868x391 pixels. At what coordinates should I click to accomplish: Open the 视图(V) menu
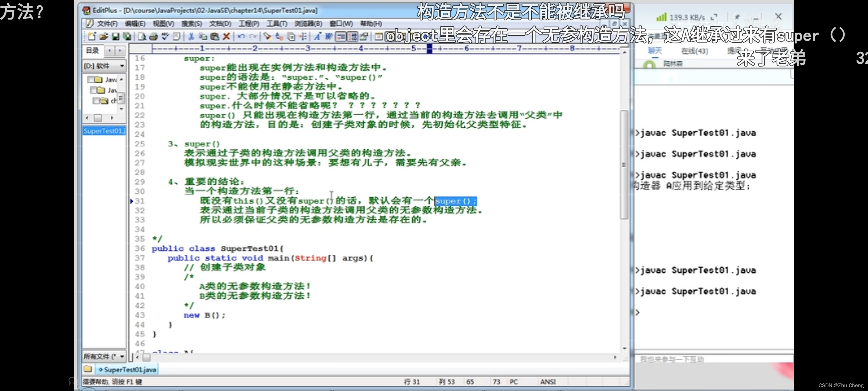click(x=163, y=24)
